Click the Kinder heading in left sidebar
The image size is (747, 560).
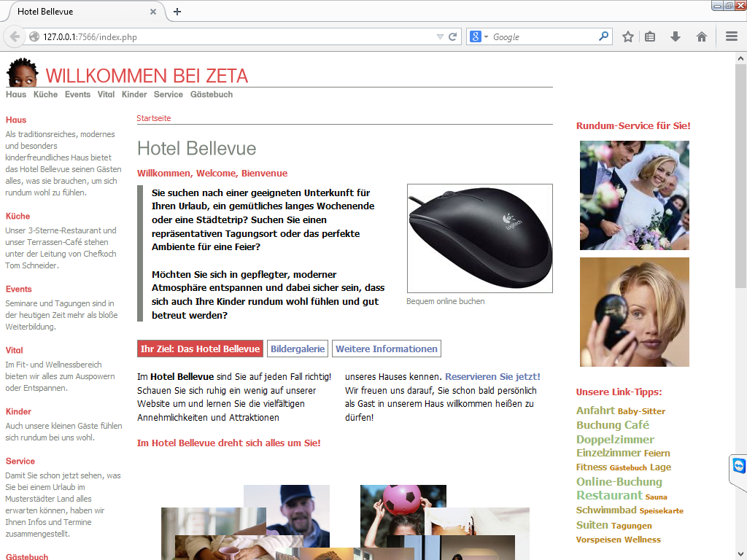point(18,411)
